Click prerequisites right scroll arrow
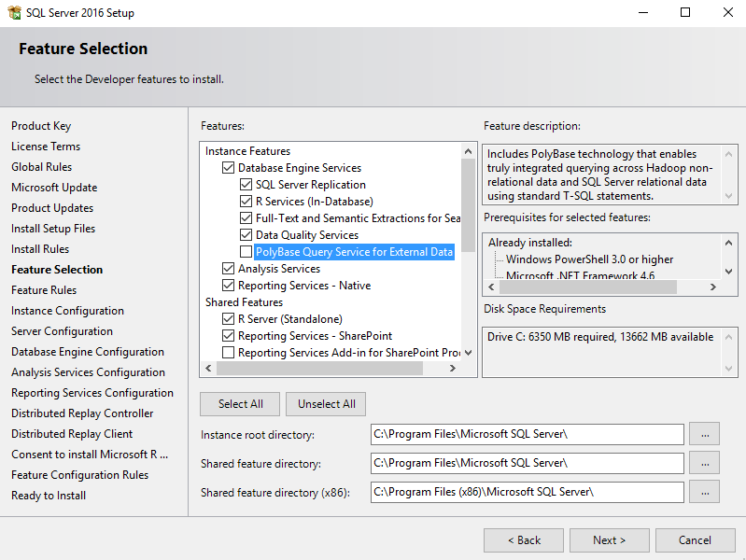Viewport: 746px width, 560px height. coord(712,287)
